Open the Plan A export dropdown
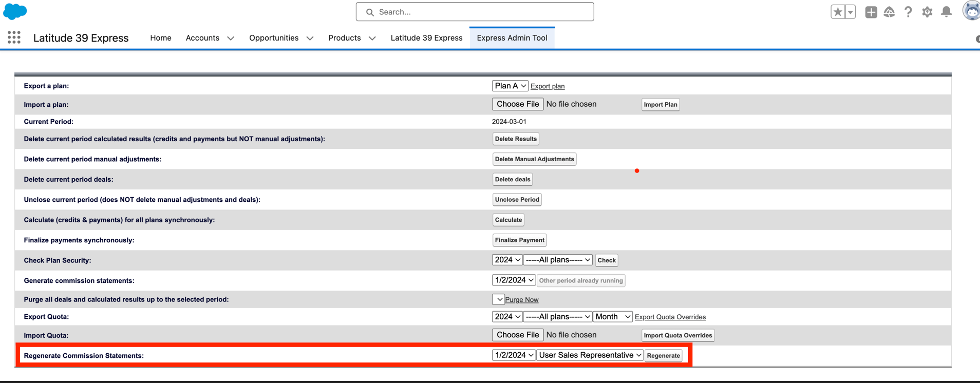980x383 pixels. coord(510,86)
